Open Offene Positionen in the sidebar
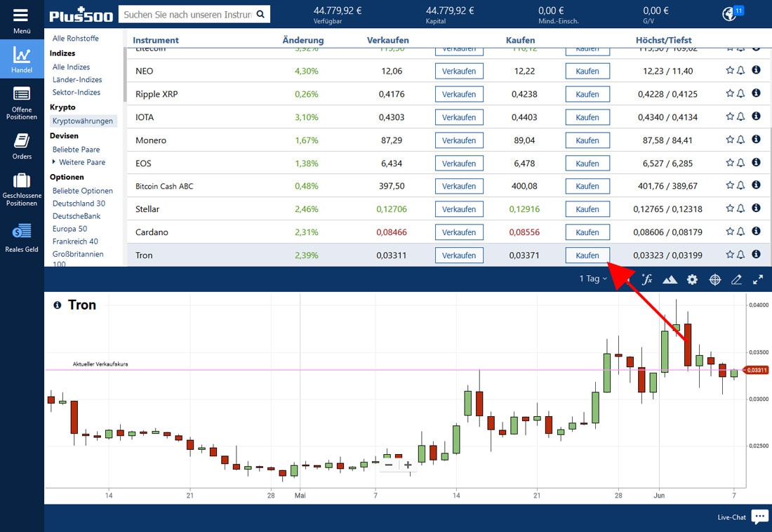The image size is (772, 532). click(22, 103)
